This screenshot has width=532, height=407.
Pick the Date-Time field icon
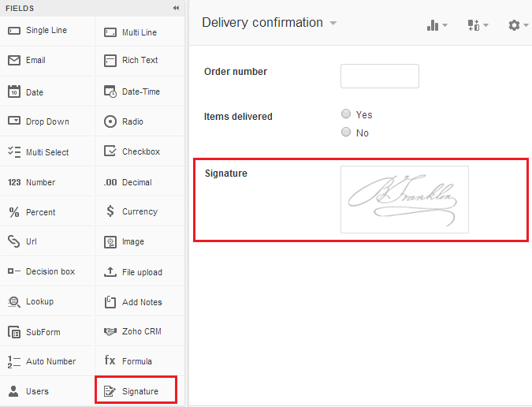tap(110, 92)
